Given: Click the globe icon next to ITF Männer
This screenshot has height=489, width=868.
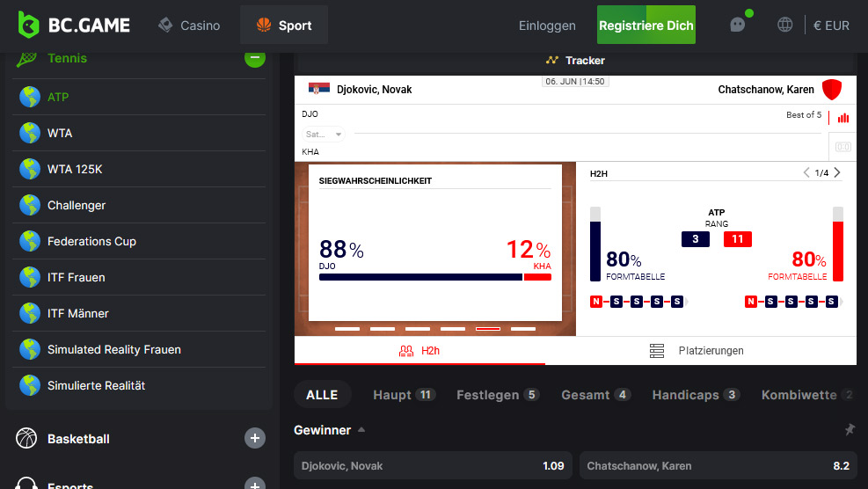Looking at the screenshot, I should [30, 313].
